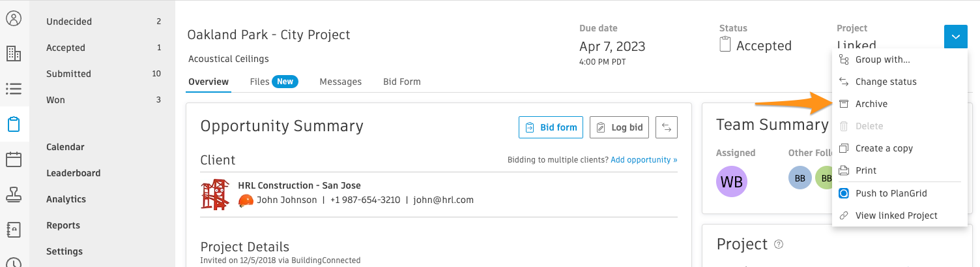Open the profile icon in left rail
This screenshot has width=980, height=267.
coord(14,18)
